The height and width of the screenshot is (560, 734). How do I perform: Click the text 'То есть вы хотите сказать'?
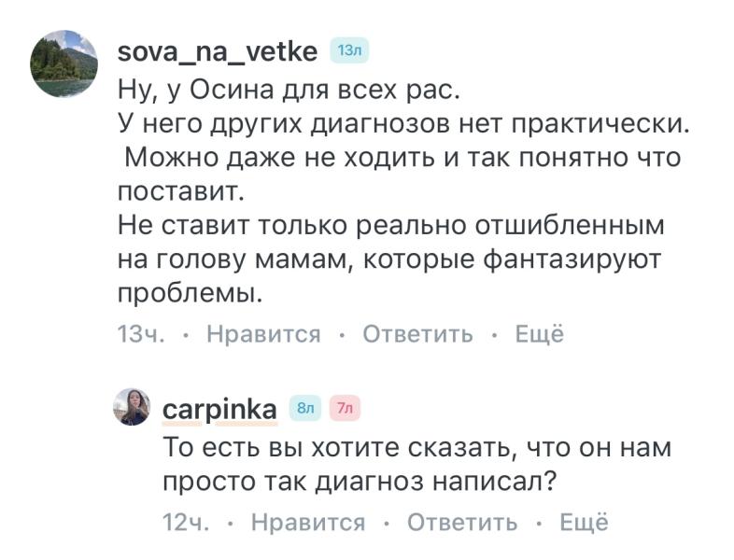(336, 448)
